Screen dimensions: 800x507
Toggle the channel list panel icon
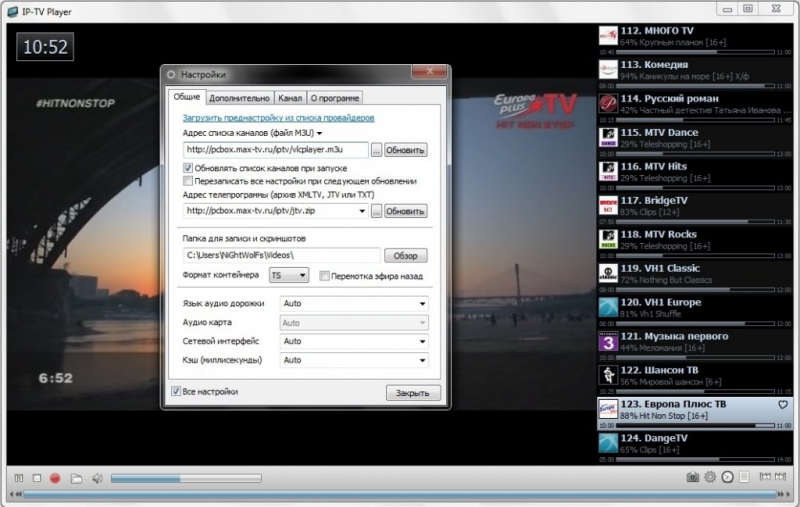[x=744, y=477]
